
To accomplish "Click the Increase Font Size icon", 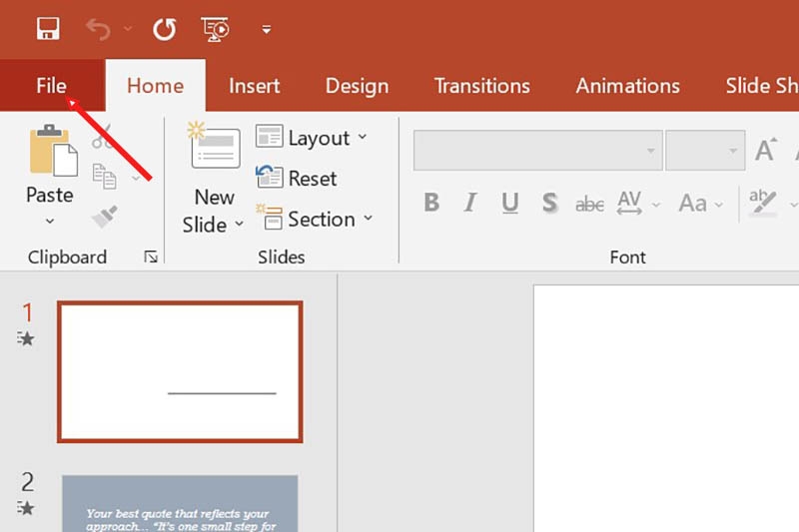I will tap(766, 150).
